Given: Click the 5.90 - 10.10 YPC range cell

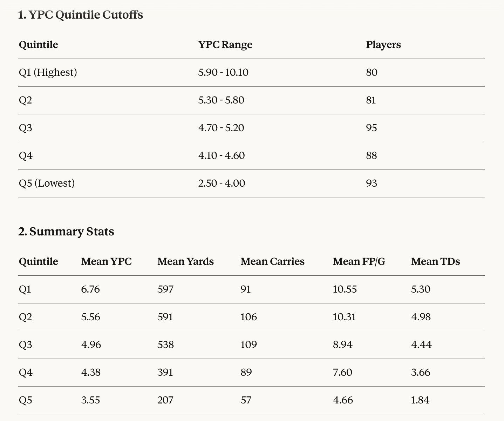Looking at the screenshot, I should [223, 73].
